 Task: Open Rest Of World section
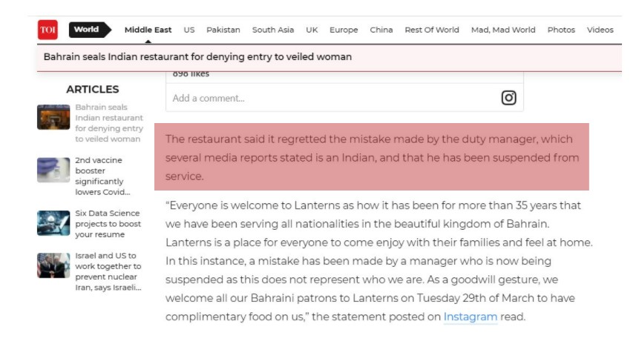(432, 30)
